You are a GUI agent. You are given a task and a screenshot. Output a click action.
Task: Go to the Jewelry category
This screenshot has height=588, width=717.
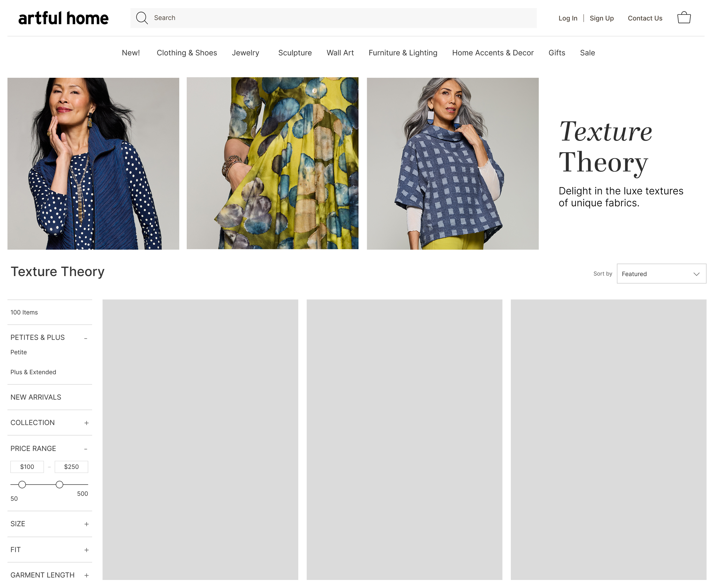point(246,53)
